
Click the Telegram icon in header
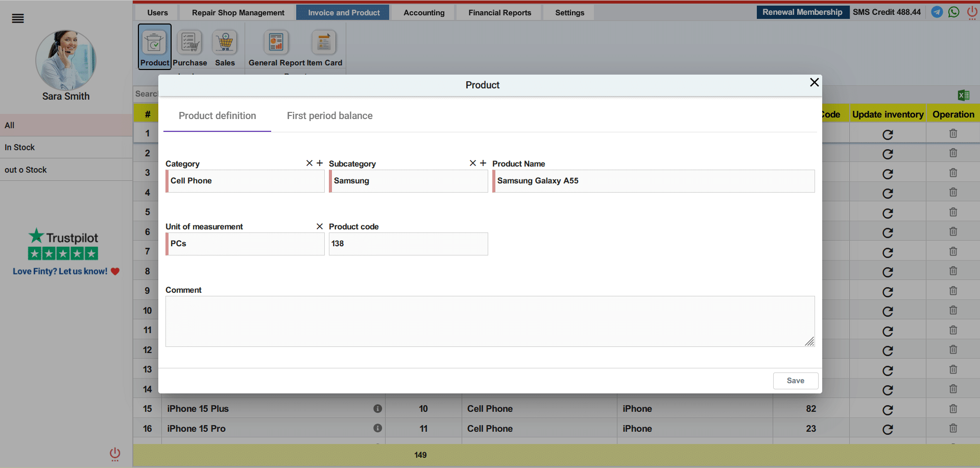click(x=937, y=12)
